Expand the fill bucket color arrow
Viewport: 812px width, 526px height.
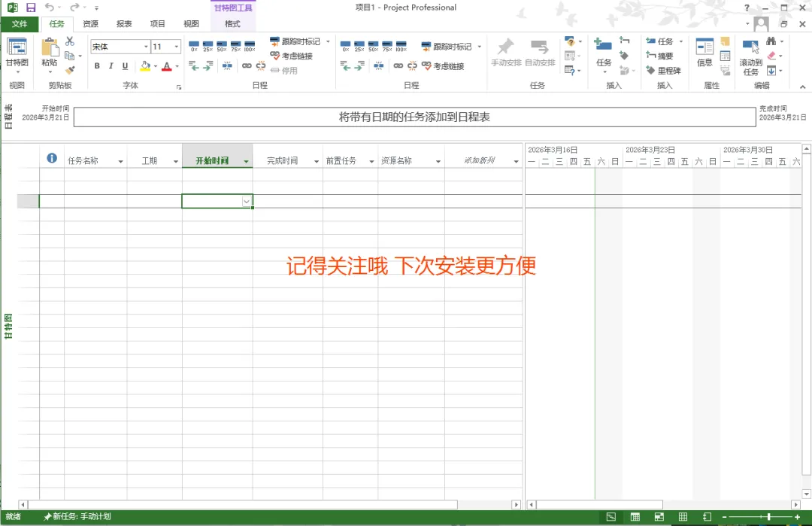[x=156, y=66]
